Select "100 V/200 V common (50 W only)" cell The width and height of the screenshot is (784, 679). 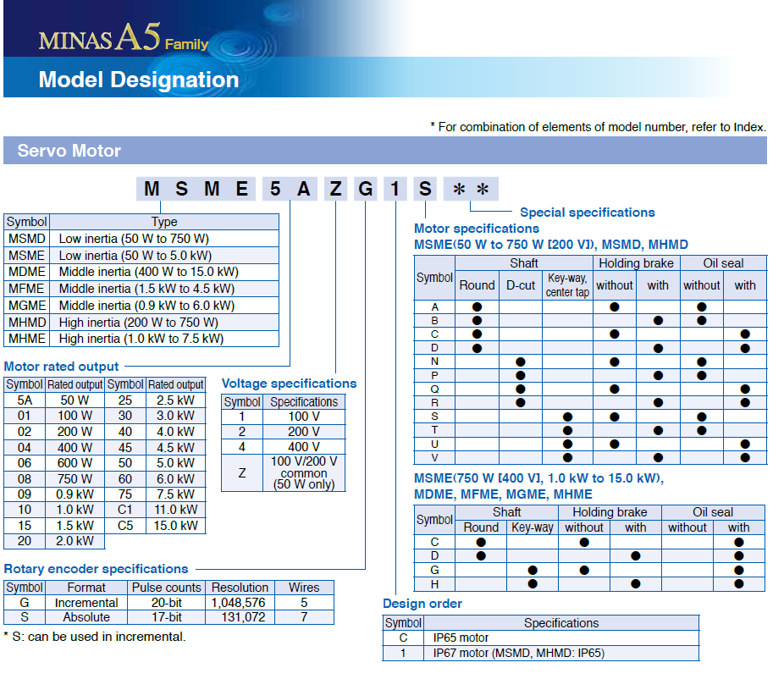coord(304,473)
